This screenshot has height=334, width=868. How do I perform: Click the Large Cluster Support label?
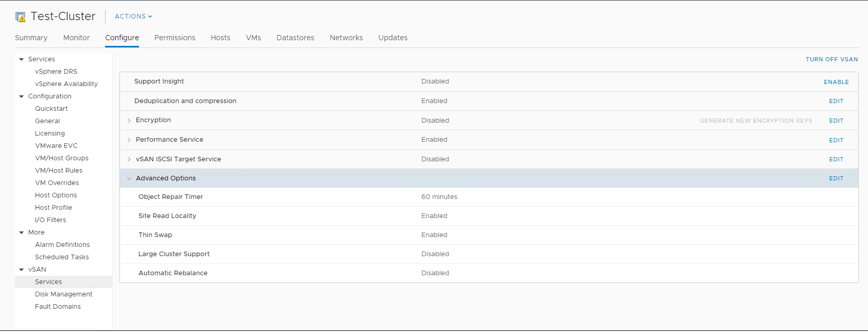(174, 254)
